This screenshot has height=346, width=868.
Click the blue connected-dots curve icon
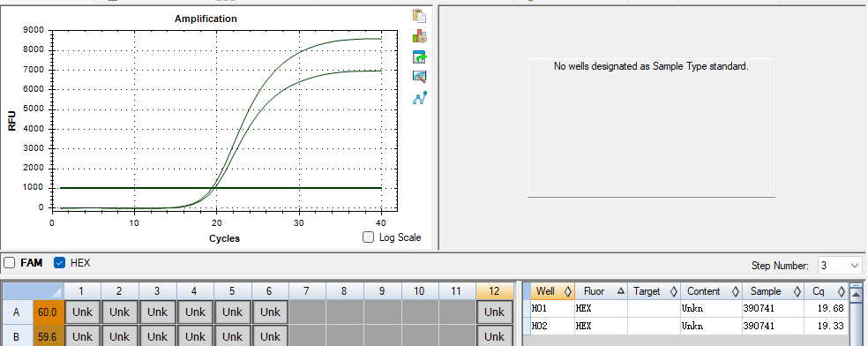[419, 98]
